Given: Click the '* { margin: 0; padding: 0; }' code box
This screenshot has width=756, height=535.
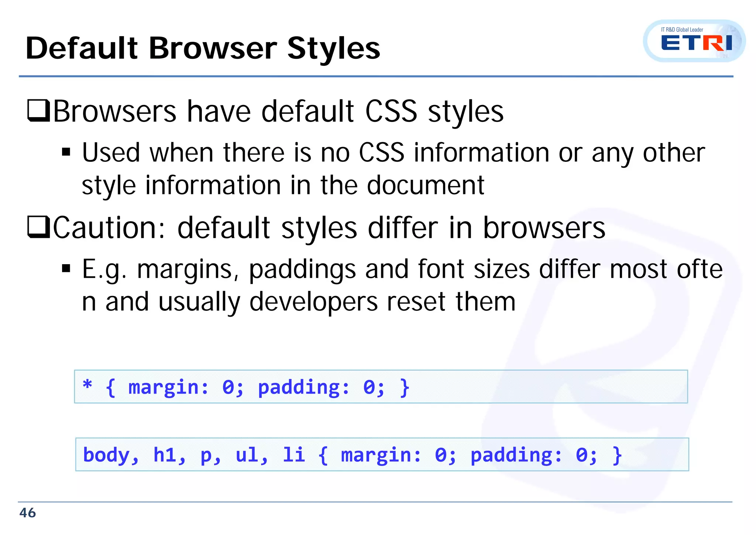Looking at the screenshot, I should (x=381, y=386).
